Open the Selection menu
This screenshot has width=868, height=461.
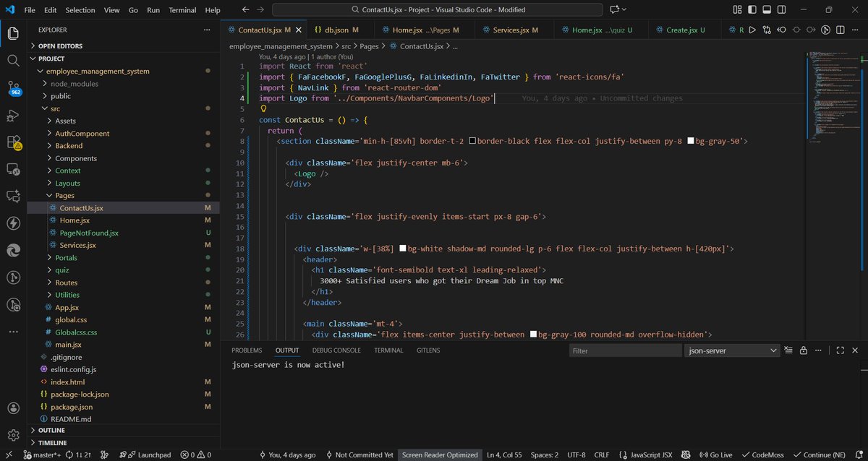click(80, 10)
